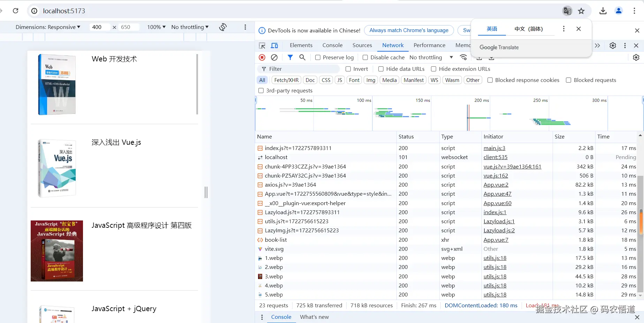
Task: Click the viewport resize handle
Action: pyautogui.click(x=206, y=192)
